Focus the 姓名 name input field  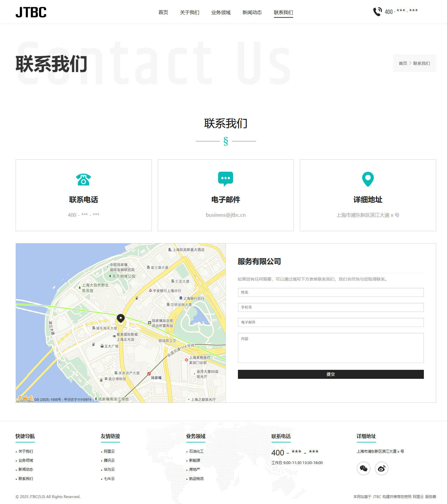pyautogui.click(x=330, y=292)
